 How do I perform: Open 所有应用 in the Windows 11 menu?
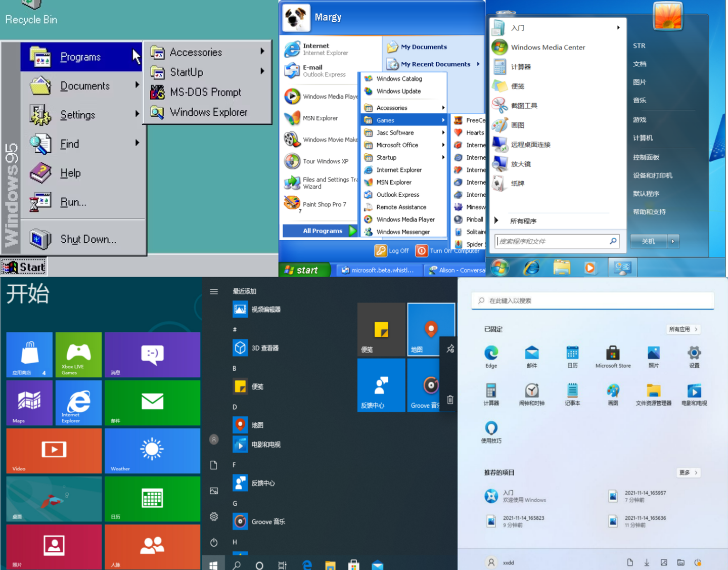[683, 329]
